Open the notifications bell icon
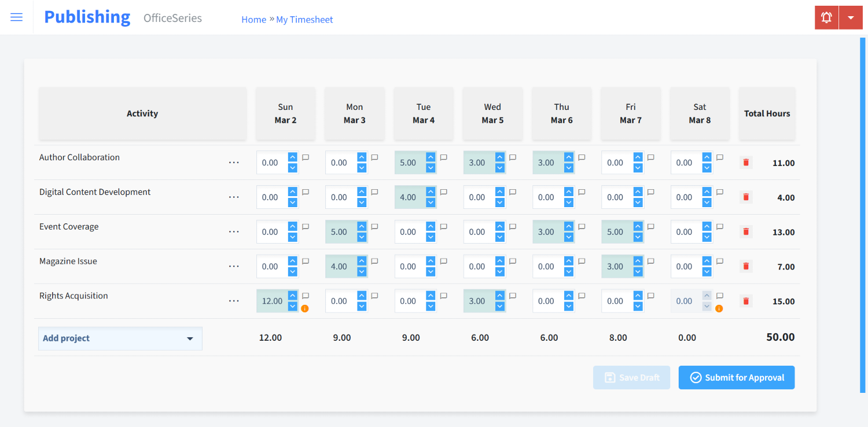 (826, 17)
